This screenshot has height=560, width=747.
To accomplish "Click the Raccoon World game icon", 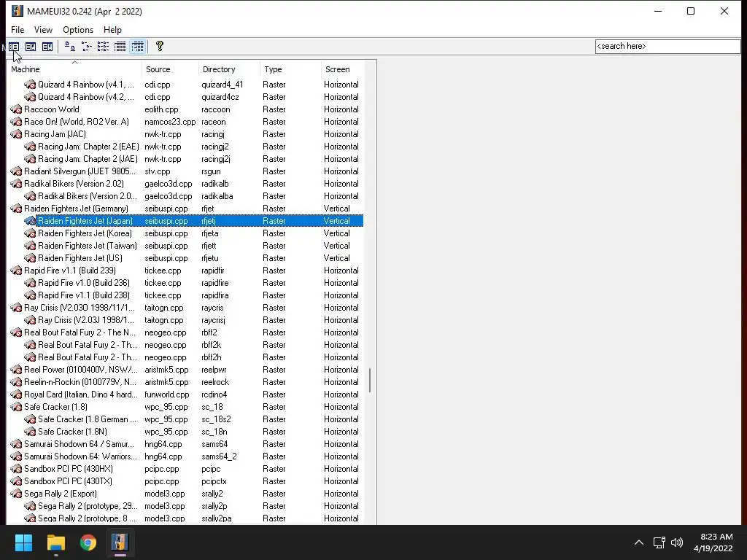I will [16, 109].
